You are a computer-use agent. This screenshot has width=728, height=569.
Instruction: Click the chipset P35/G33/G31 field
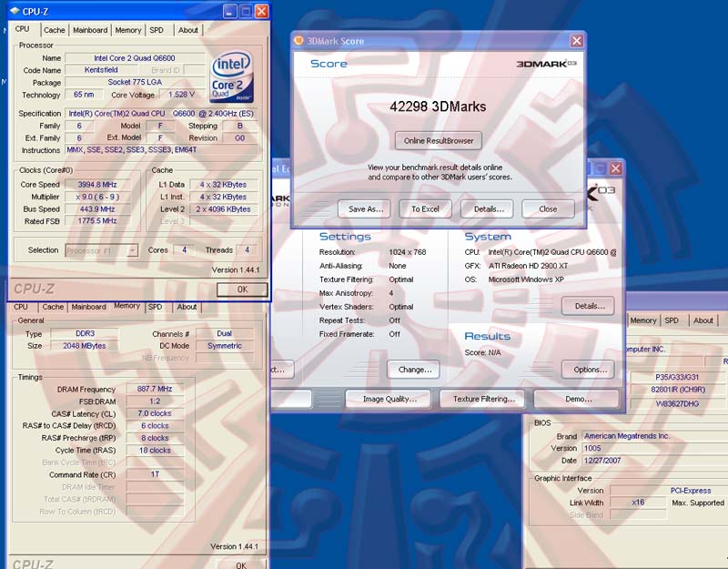(677, 377)
